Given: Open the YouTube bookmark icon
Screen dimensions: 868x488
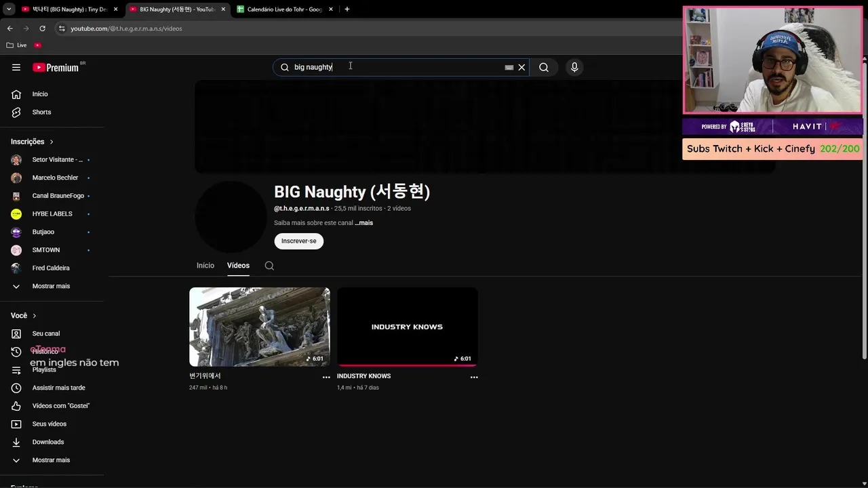Looking at the screenshot, I should (x=38, y=45).
